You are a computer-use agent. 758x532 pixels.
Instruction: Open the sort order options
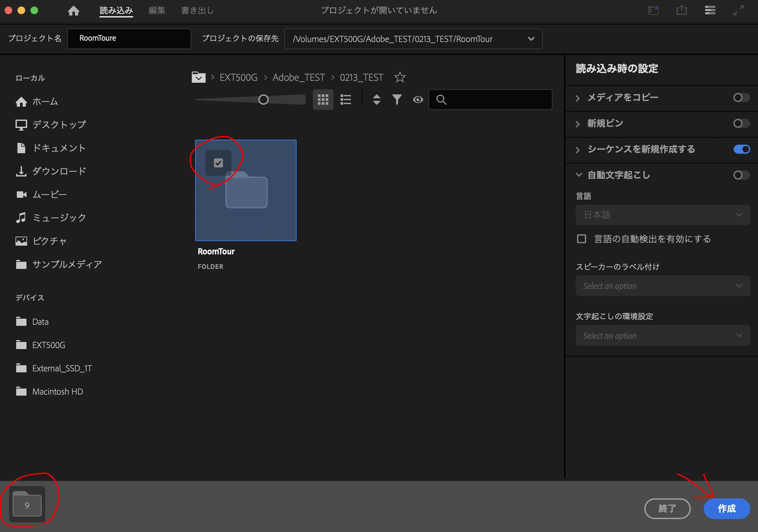(376, 100)
